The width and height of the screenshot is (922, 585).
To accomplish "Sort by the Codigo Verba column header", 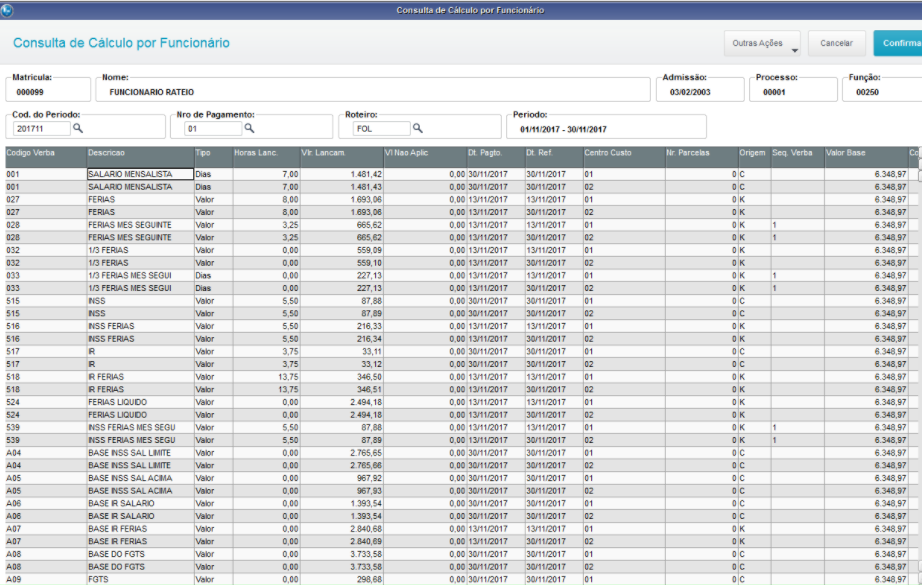I will point(46,157).
